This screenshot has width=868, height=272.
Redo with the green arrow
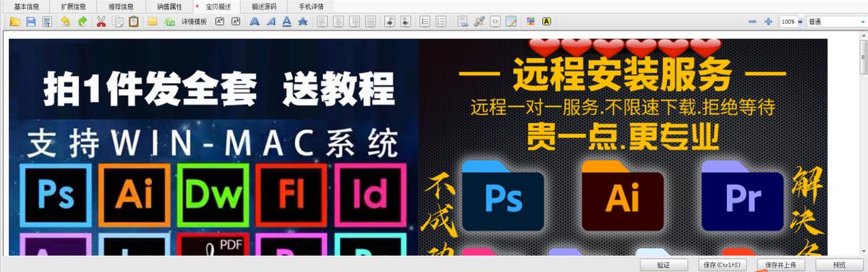coord(82,22)
